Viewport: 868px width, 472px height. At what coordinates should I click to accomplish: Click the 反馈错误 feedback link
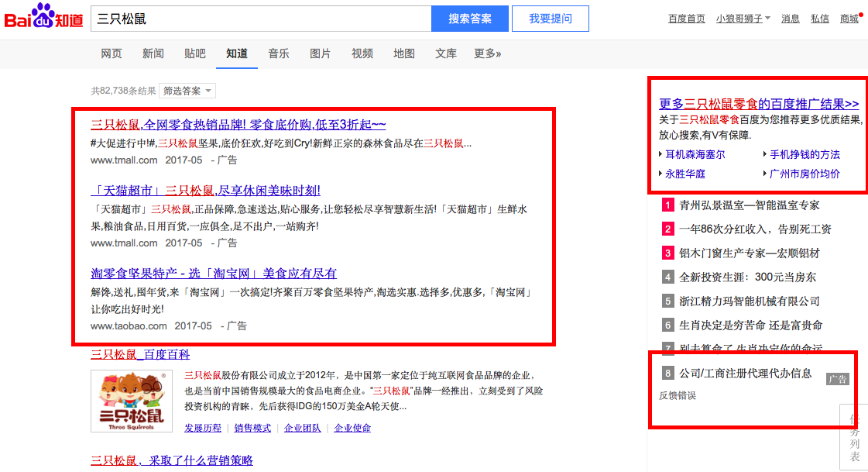678,395
